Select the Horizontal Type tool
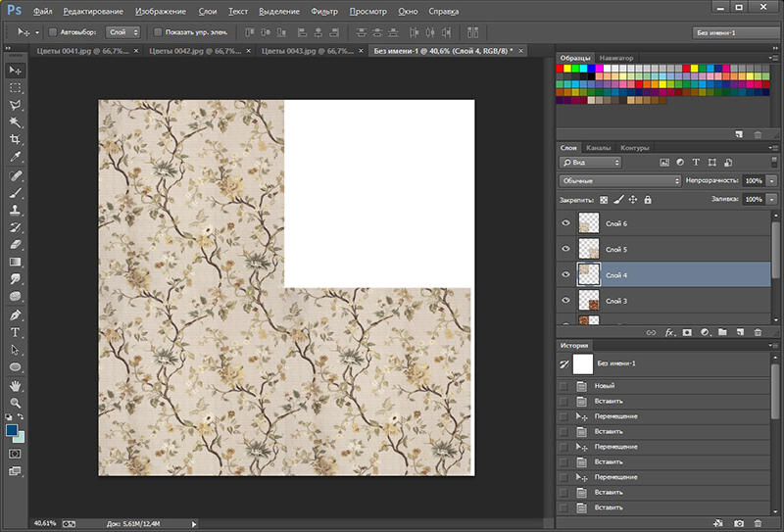 16,332
